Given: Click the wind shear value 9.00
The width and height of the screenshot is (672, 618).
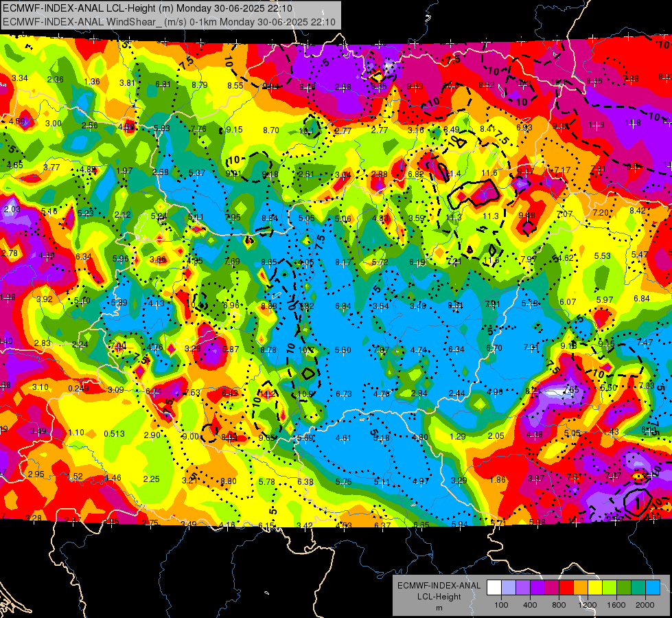Looking at the screenshot, I should 190,437.
